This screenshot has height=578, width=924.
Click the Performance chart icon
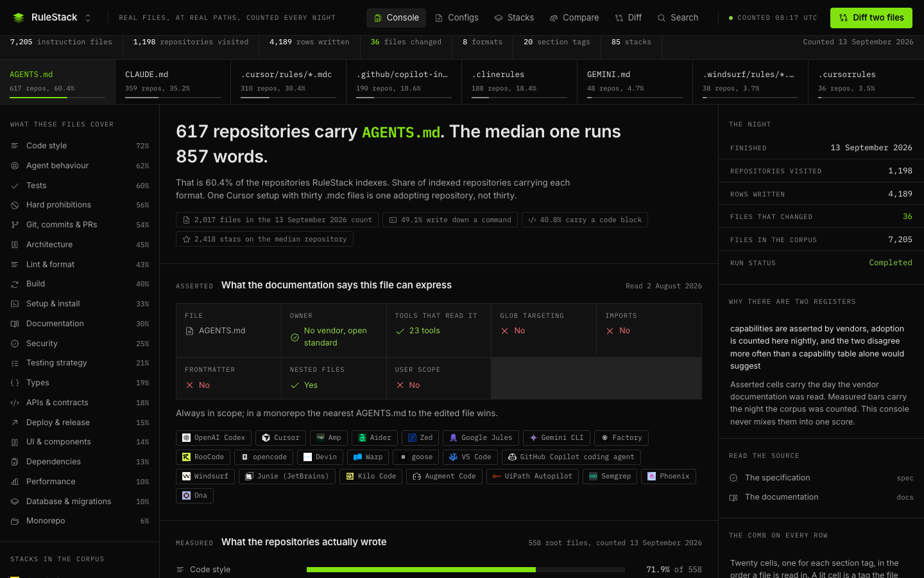pyautogui.click(x=15, y=482)
